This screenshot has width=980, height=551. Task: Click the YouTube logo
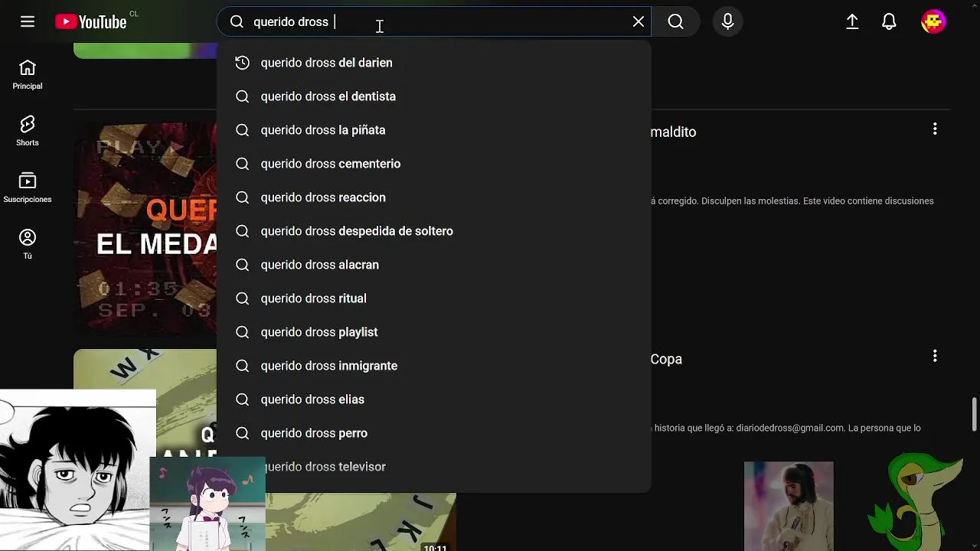click(91, 22)
